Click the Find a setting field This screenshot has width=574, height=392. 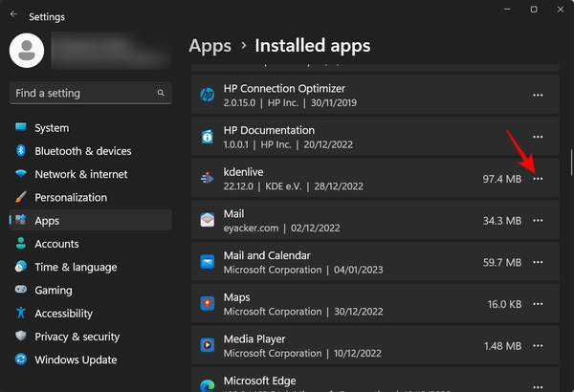(x=91, y=93)
